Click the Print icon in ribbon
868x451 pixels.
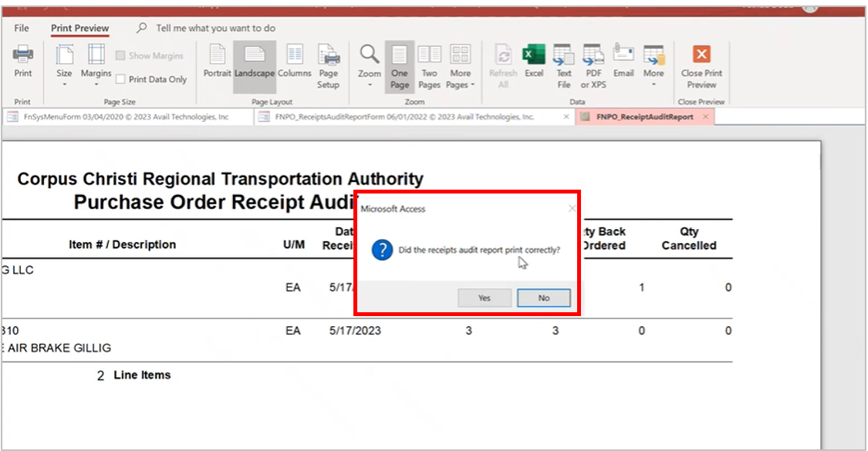tap(23, 61)
